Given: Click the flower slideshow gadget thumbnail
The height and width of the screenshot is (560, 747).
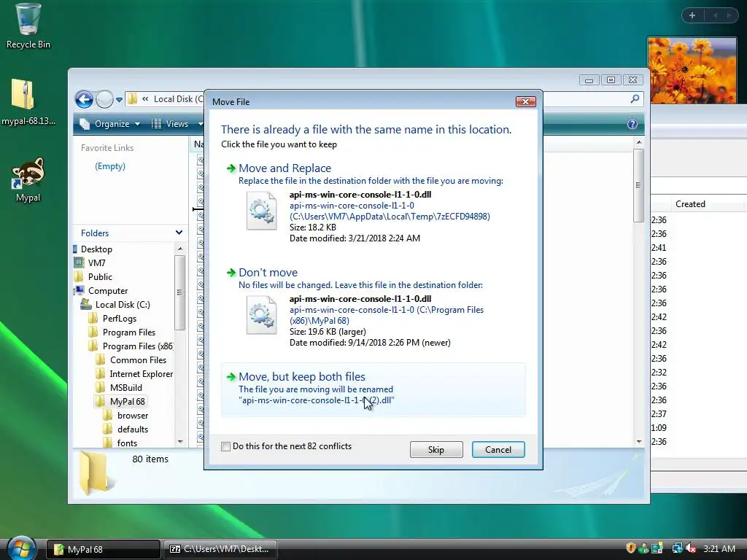Looking at the screenshot, I should 692,70.
